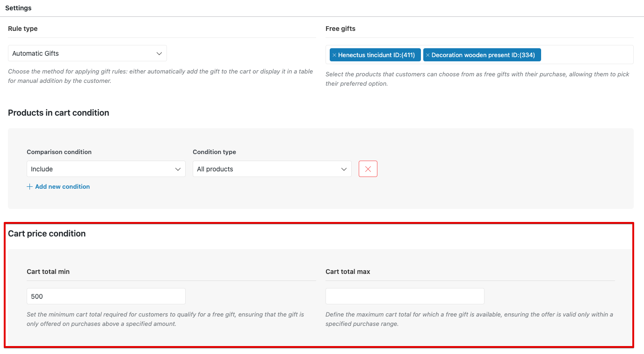Click the plus icon beside Add new condition
The height and width of the screenshot is (354, 644).
(30, 187)
